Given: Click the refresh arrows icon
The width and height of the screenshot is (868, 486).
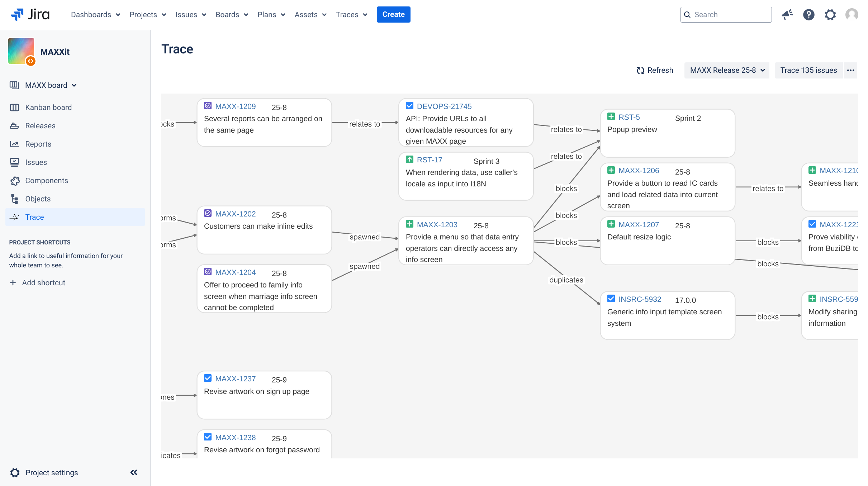Looking at the screenshot, I should pos(640,71).
